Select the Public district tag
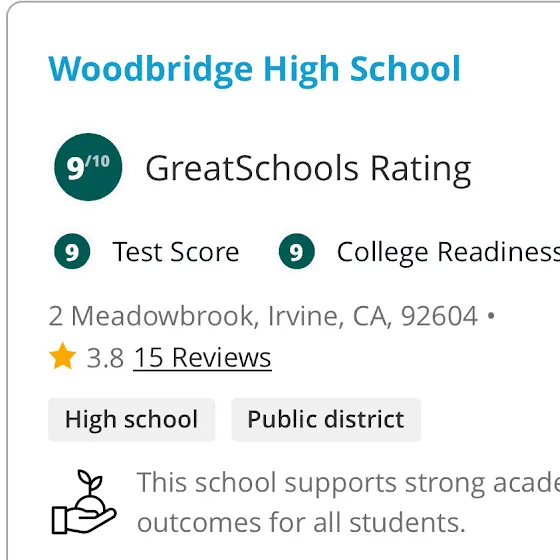Viewport: 560px width, 560px height. coord(326,420)
